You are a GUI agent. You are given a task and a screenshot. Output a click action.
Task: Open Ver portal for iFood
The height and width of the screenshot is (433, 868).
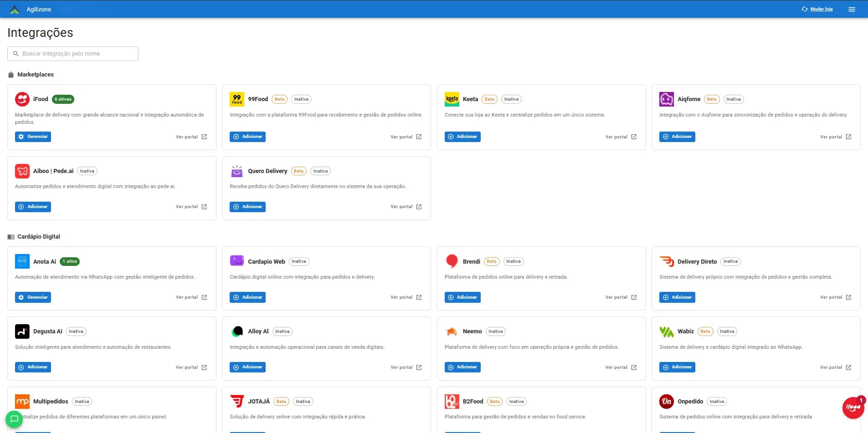pyautogui.click(x=191, y=137)
